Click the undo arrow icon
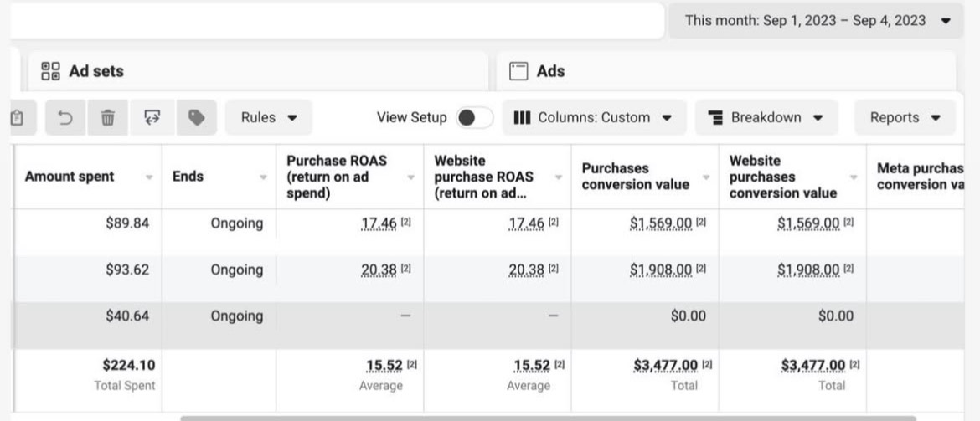Image resolution: width=980 pixels, height=421 pixels. [65, 118]
